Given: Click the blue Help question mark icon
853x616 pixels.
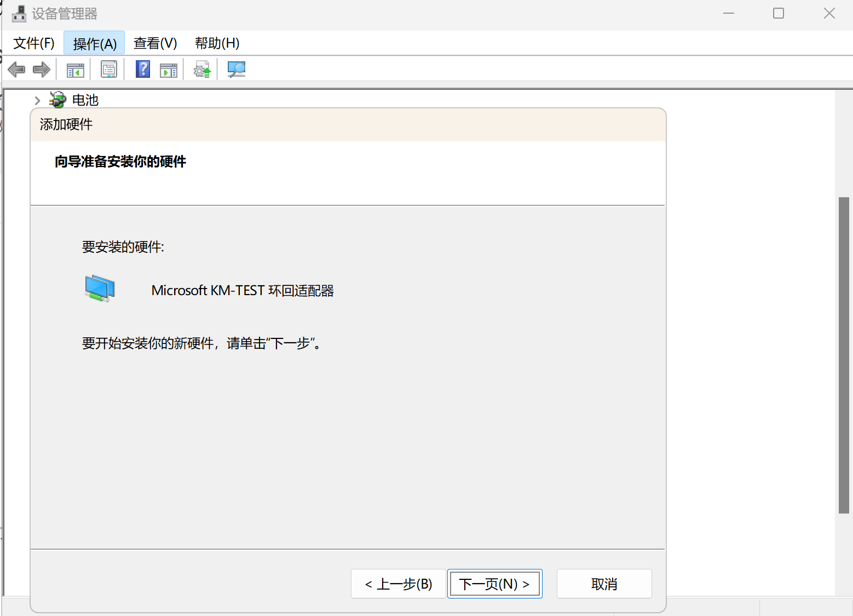Looking at the screenshot, I should coord(143,69).
